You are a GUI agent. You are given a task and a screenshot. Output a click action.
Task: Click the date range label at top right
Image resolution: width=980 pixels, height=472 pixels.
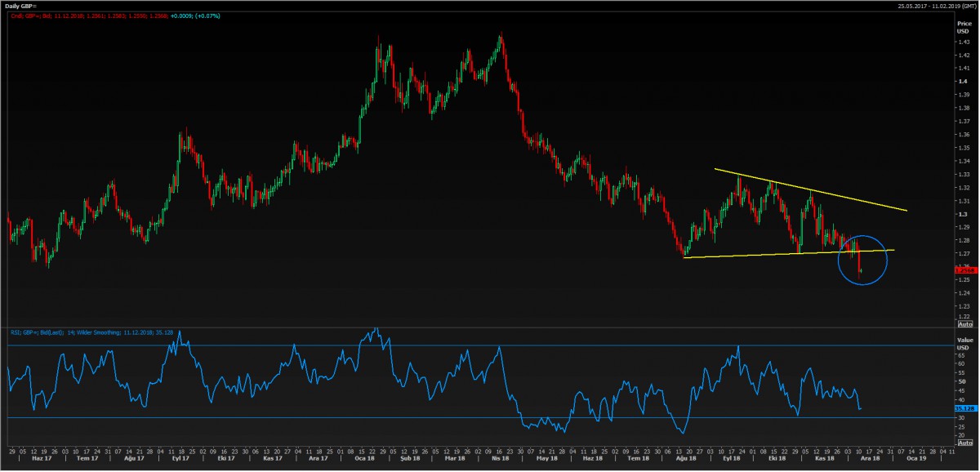click(x=936, y=6)
